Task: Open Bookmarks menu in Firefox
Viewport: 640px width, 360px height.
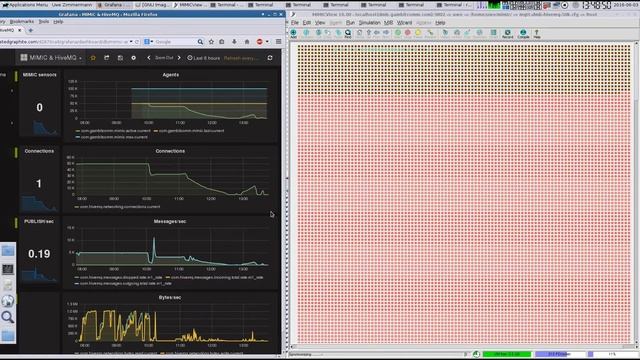Action: [x=22, y=22]
